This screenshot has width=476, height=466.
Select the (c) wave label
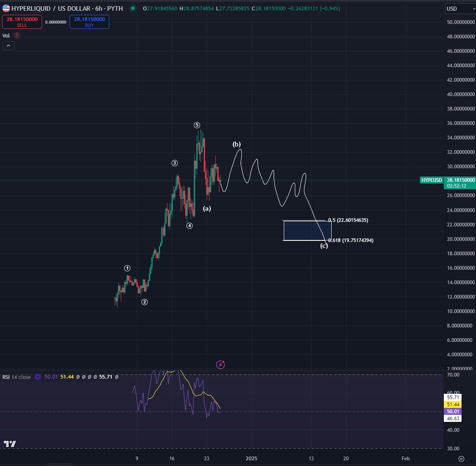324,246
